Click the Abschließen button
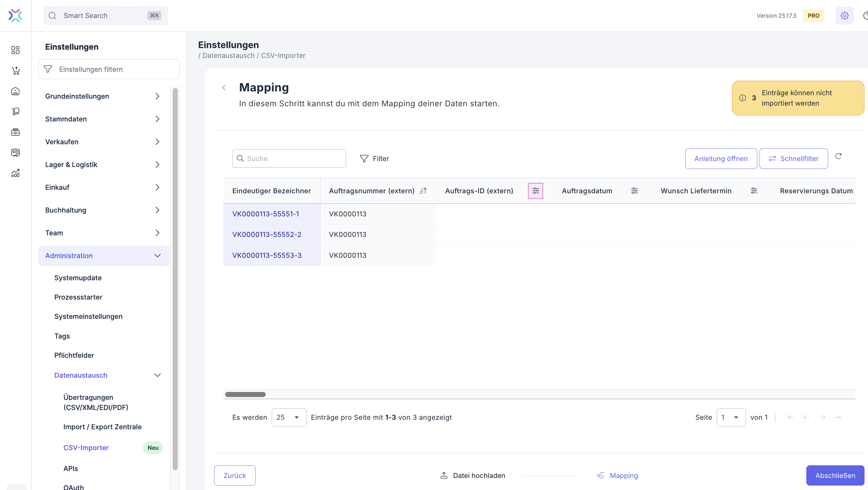This screenshot has width=868, height=490. (835, 475)
